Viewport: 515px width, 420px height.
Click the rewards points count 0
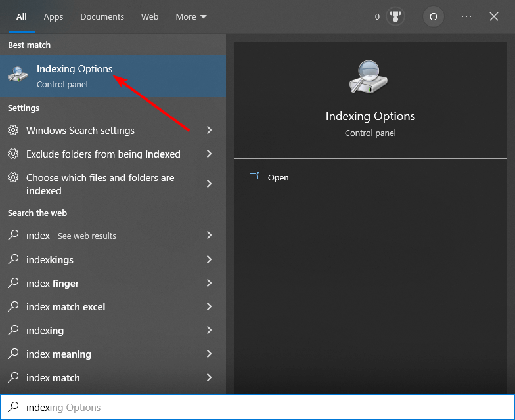377,17
